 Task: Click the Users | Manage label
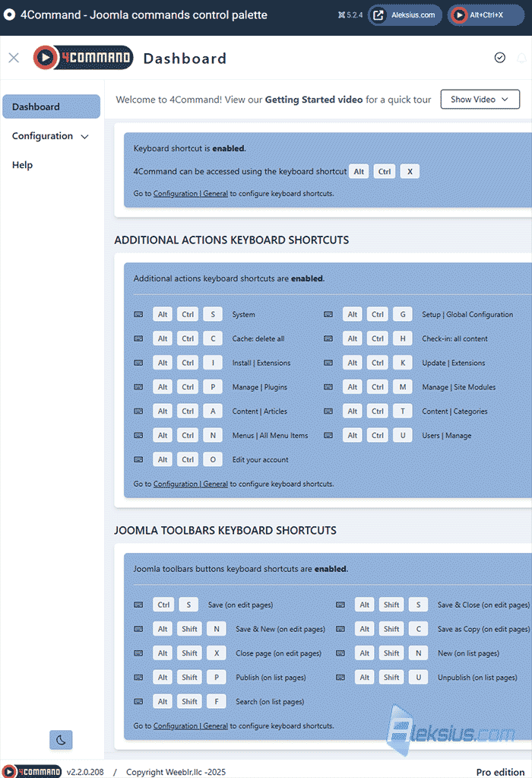(447, 436)
